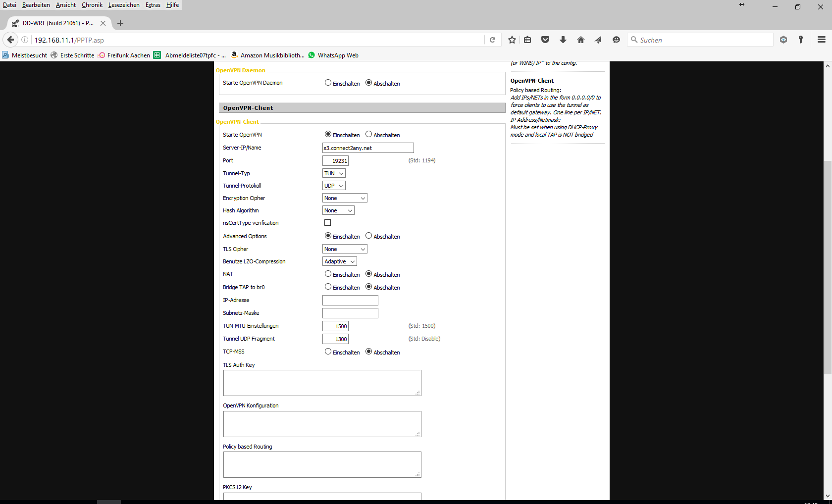The height and width of the screenshot is (504, 832).
Task: Open the Tunnel-Typ dropdown
Action: coord(334,173)
